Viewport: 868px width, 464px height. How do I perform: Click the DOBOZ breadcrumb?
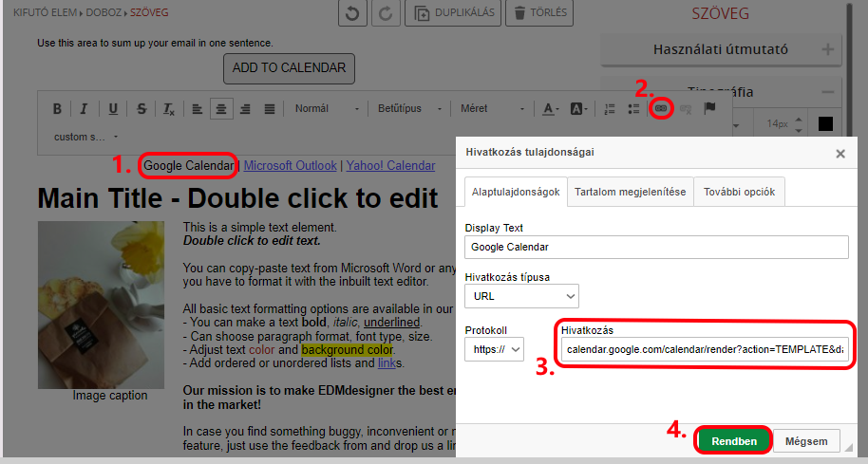pos(103,12)
